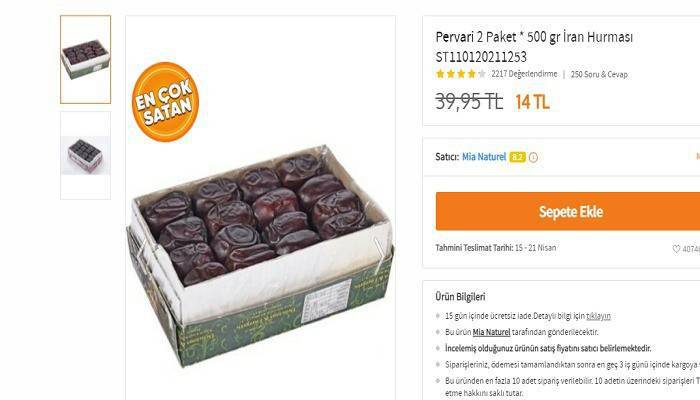This screenshot has height=400, width=700.
Task: Click the grey fifth rating star
Action: pyautogui.click(x=481, y=74)
